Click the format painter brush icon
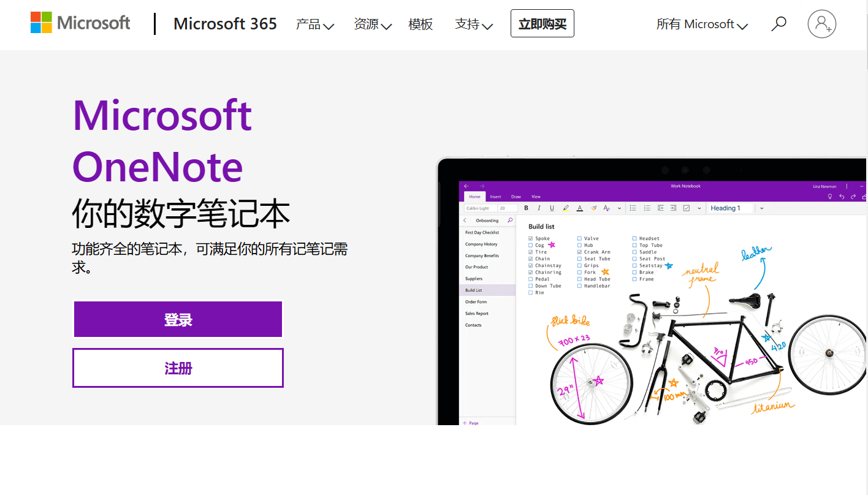868x495 pixels. [x=593, y=208]
